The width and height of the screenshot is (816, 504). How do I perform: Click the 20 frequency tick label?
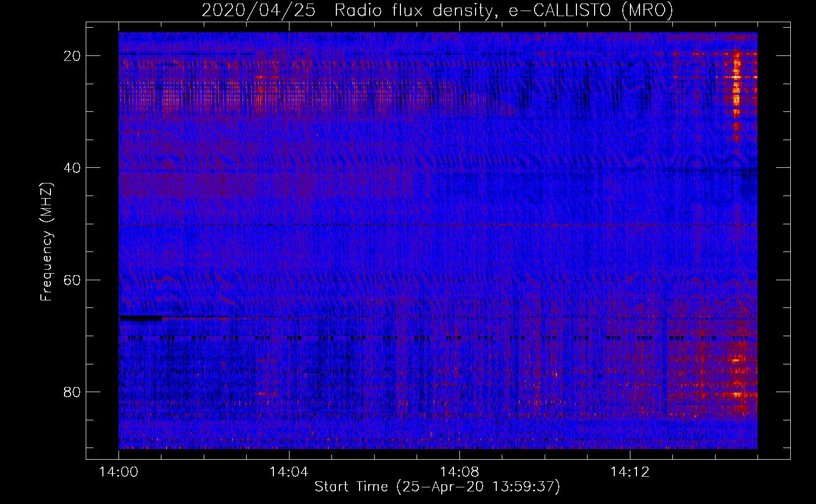(73, 56)
